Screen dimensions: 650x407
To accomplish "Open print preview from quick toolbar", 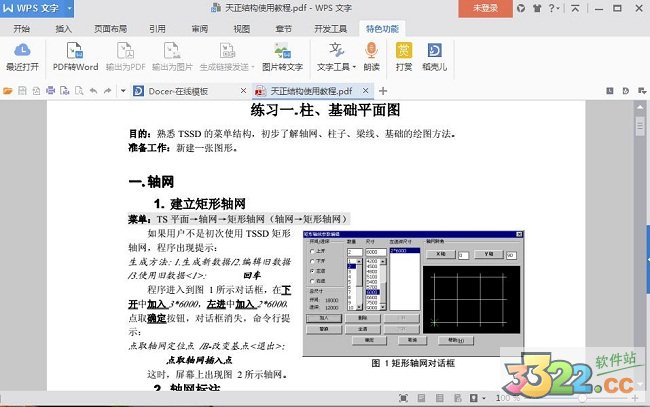I will (65, 91).
